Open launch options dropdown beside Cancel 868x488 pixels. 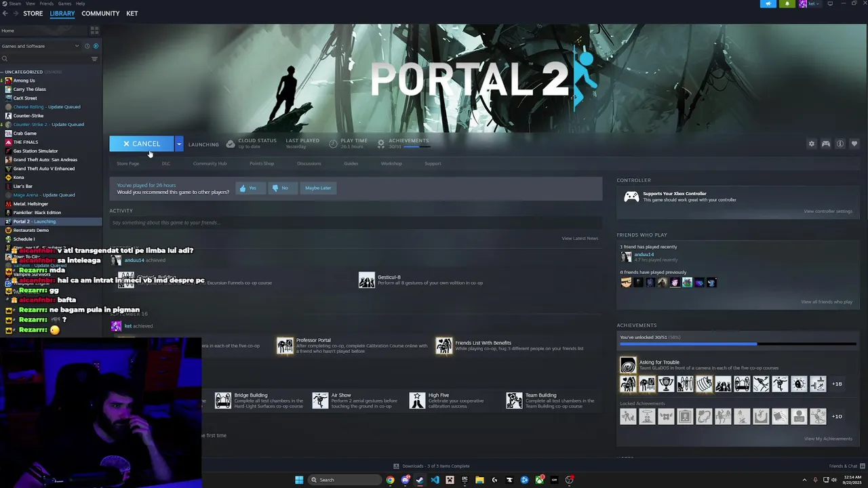tap(179, 144)
